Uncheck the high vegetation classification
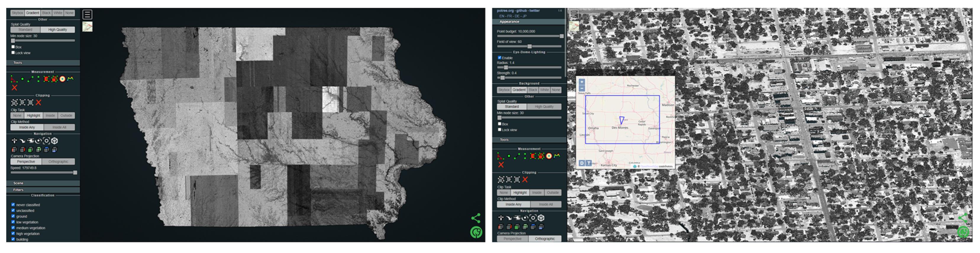 (x=13, y=233)
